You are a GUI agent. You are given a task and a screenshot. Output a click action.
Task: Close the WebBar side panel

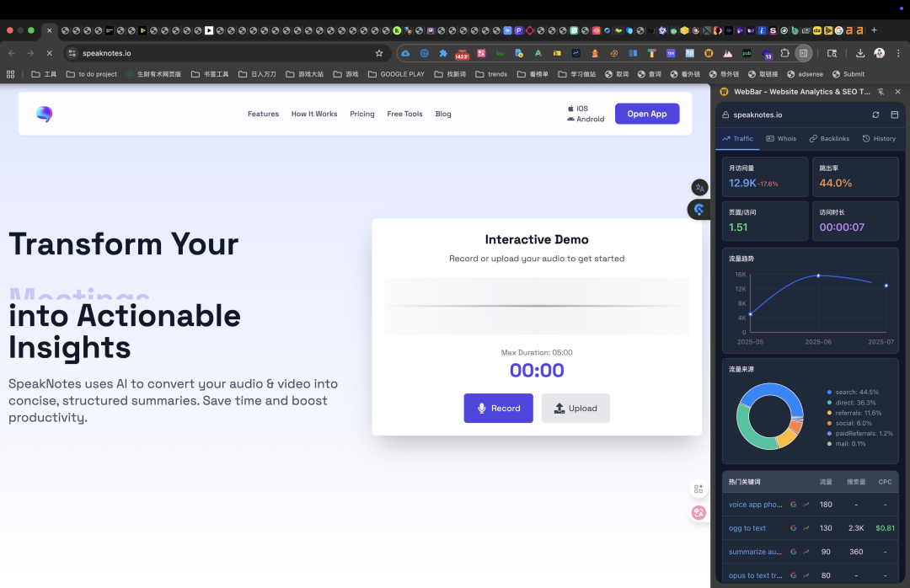click(x=898, y=92)
